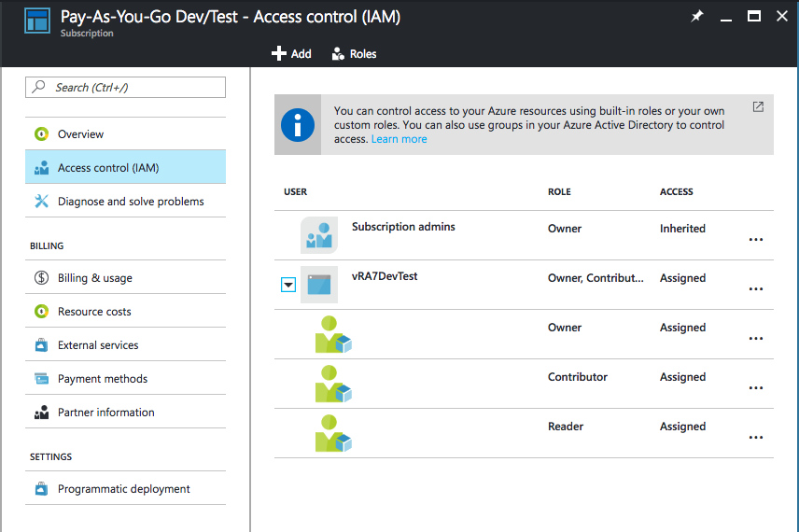
Task: Click the Access control (IAM) people icon
Action: 41,168
